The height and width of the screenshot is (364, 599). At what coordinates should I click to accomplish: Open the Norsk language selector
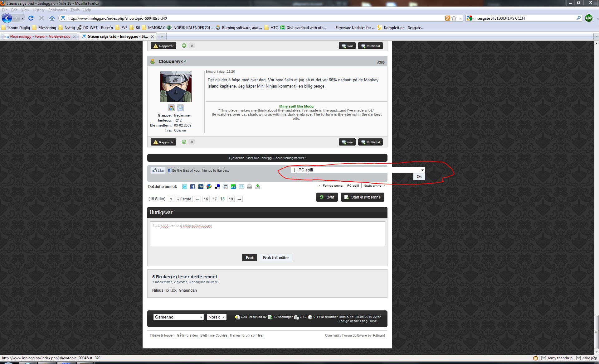pos(217,317)
